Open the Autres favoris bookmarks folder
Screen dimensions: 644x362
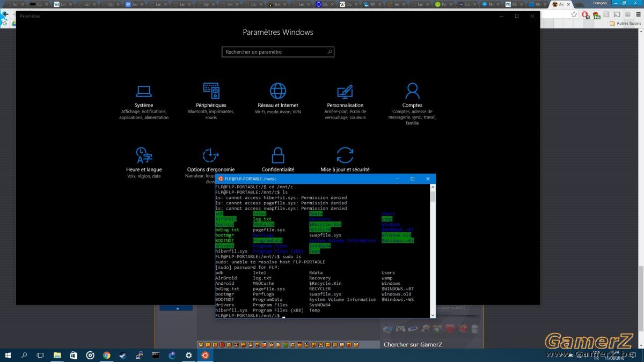pyautogui.click(x=625, y=24)
